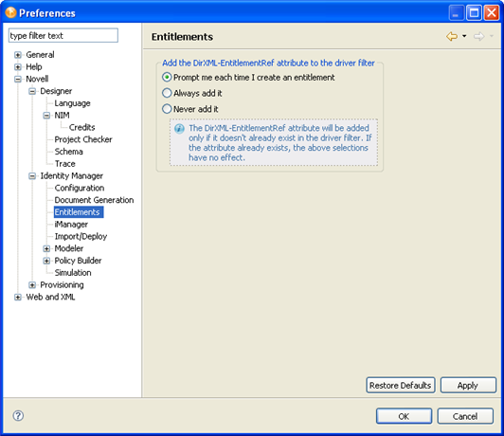Click the Restore Defaults button
This screenshot has width=504, height=436.
click(401, 385)
